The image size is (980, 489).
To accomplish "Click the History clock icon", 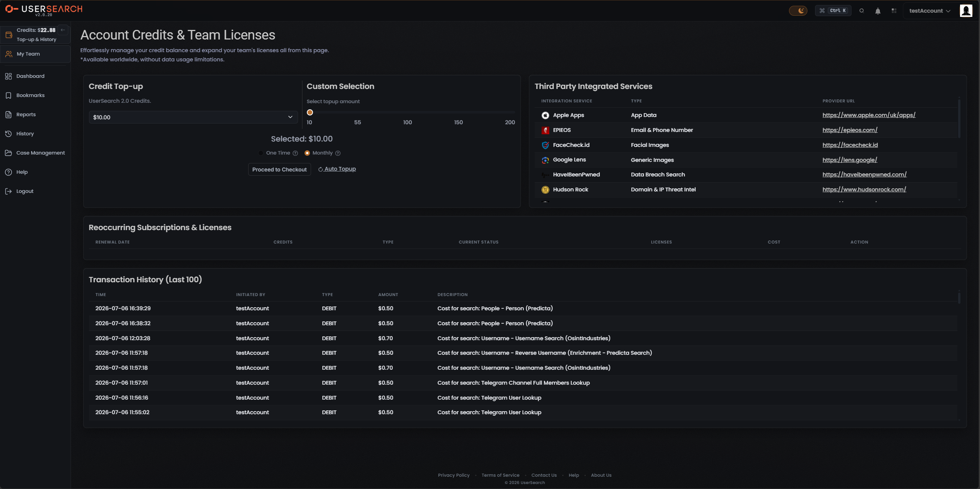I will [8, 133].
